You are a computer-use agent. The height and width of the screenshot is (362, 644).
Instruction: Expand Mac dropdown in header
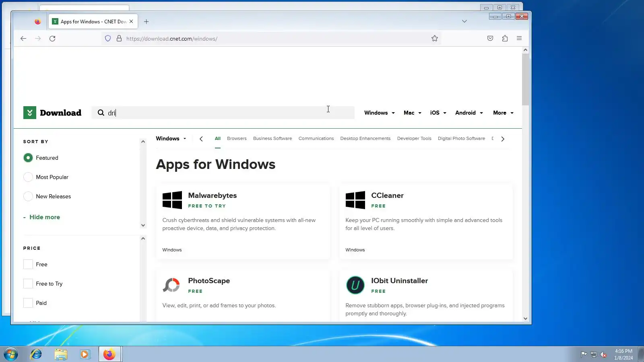coord(413,113)
